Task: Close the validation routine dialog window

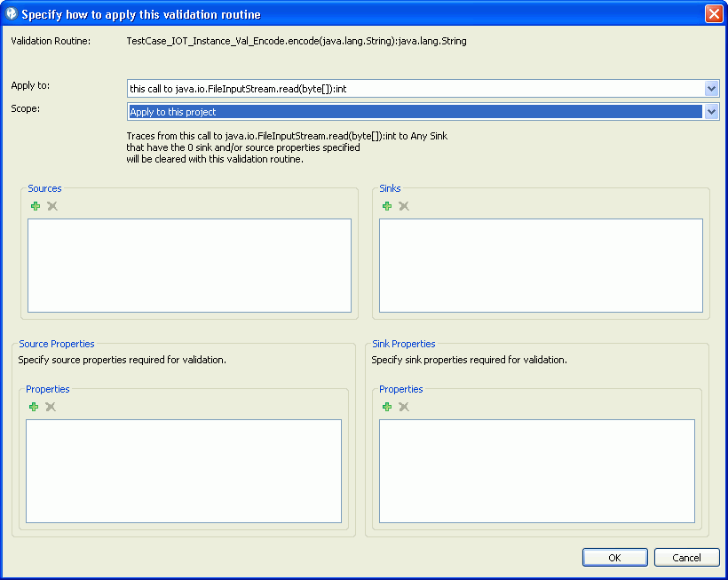Action: click(x=714, y=14)
